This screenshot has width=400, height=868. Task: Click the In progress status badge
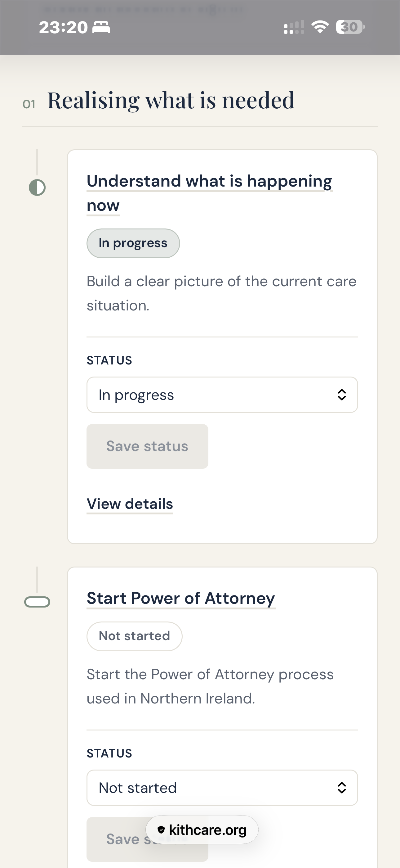pyautogui.click(x=133, y=243)
